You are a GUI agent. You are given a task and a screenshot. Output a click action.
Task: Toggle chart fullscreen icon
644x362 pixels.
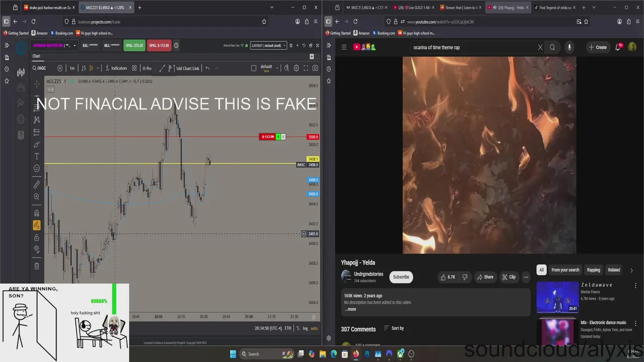pyautogui.click(x=306, y=68)
